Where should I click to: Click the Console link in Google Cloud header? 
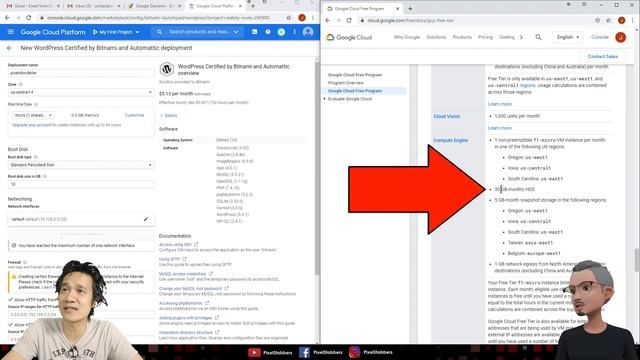600,37
